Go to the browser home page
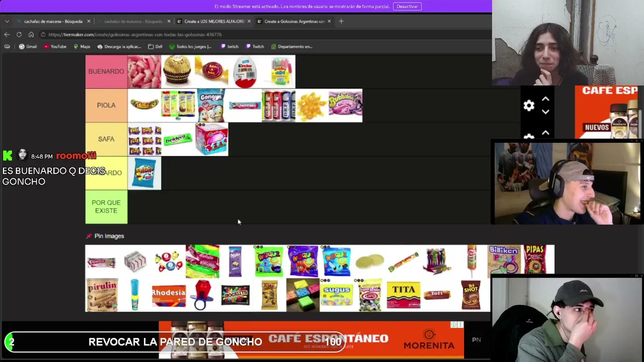The height and width of the screenshot is (362, 644). (31, 34)
